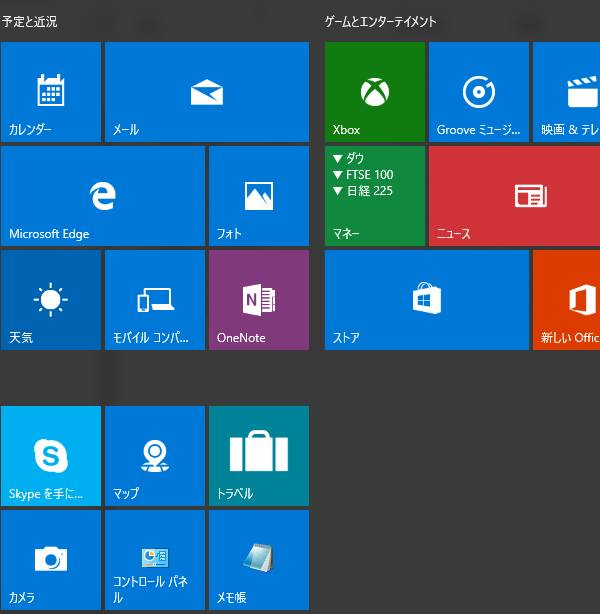Launch the Store (ストア) tile

pos(427,300)
